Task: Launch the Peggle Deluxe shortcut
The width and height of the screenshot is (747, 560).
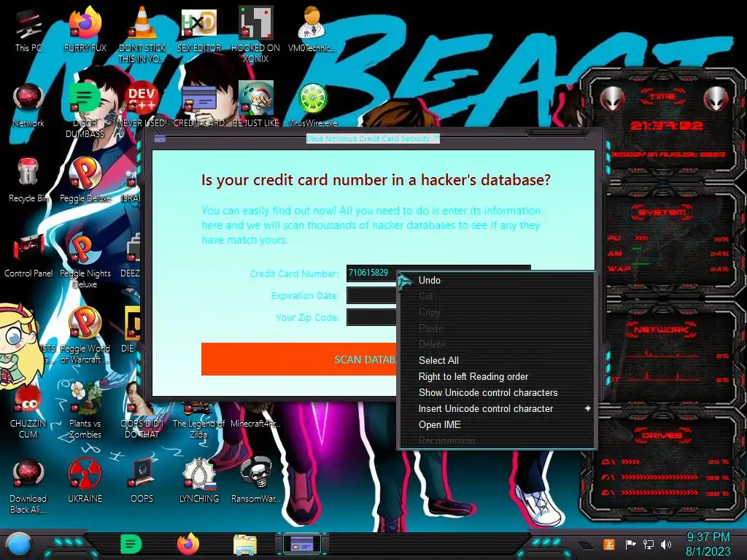Action: (85, 181)
